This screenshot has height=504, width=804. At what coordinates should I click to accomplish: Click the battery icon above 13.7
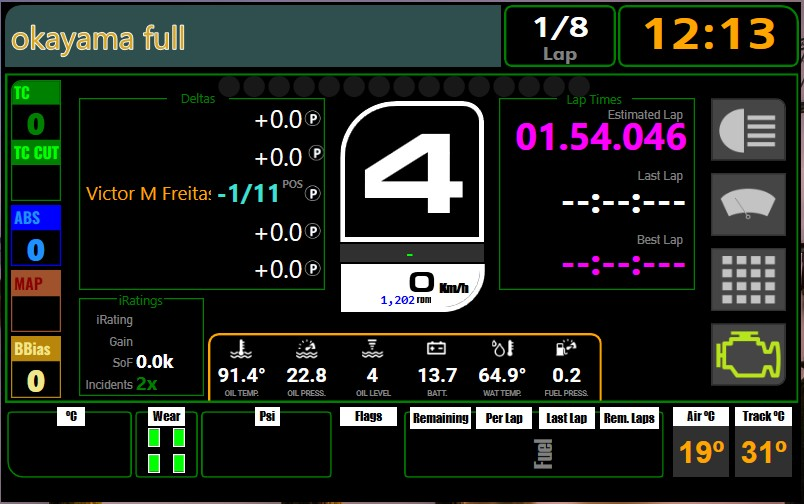point(436,349)
